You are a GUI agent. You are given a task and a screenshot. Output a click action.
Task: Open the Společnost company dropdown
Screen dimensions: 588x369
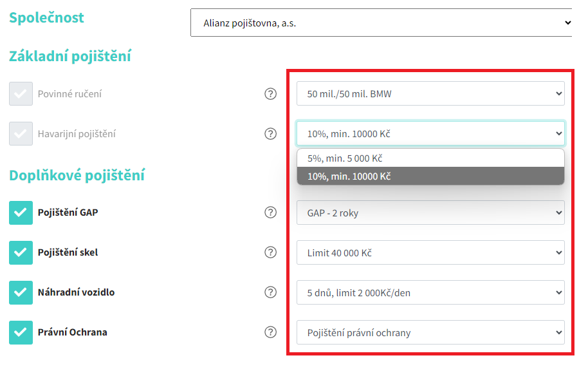click(x=381, y=23)
